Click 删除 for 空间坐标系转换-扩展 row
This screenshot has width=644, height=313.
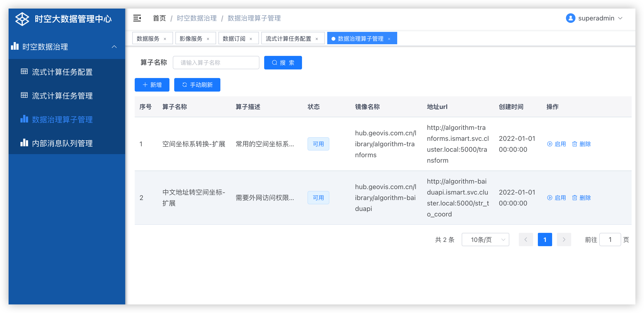(581, 144)
